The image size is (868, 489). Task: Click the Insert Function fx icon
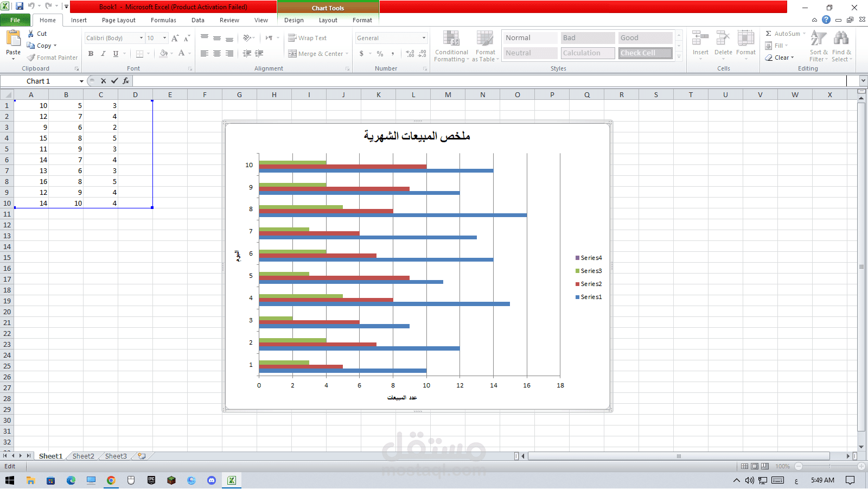tap(126, 81)
